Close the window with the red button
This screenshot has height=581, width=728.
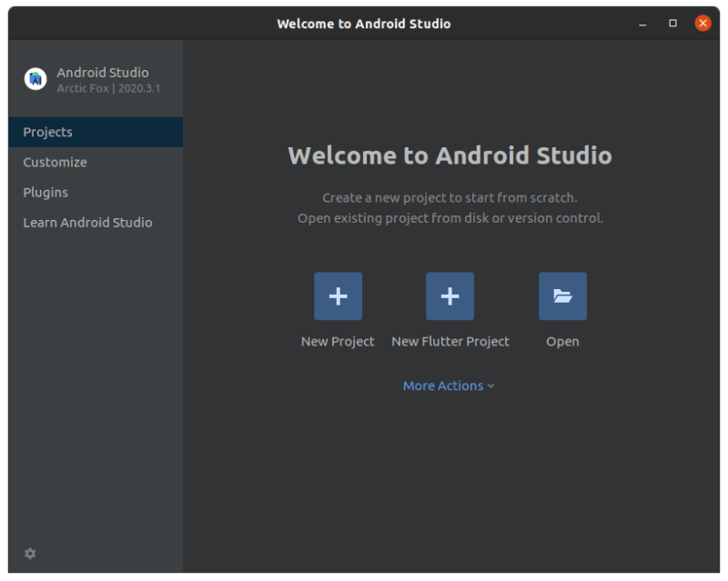(703, 23)
